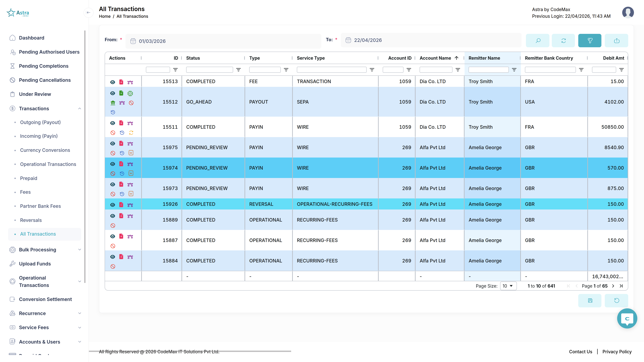Click the sidebar vertical scrollbar
The width and height of the screenshot is (644, 362).
click(85, 157)
